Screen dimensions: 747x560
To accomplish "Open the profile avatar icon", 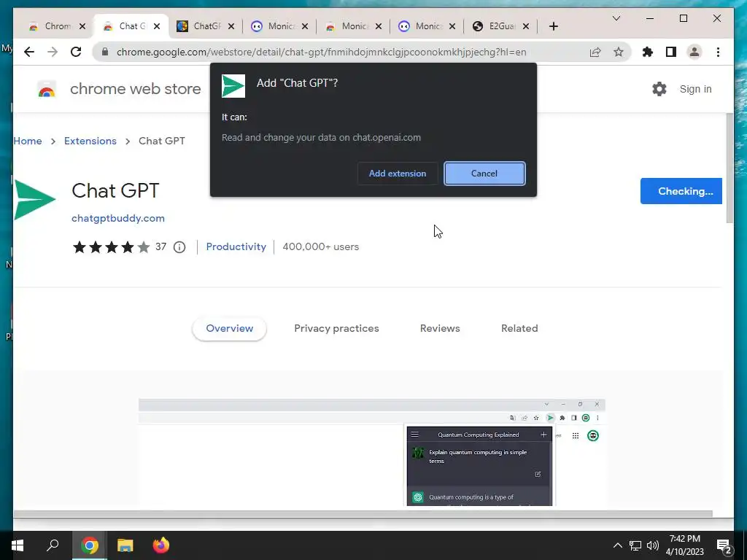I will pyautogui.click(x=694, y=52).
